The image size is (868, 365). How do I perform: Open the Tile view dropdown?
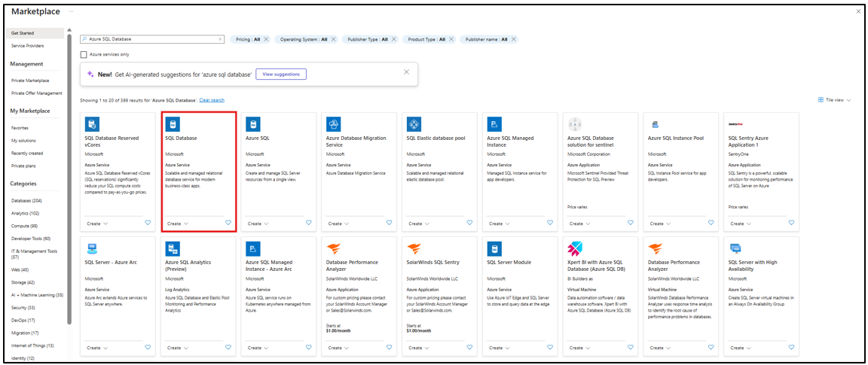pyautogui.click(x=834, y=99)
